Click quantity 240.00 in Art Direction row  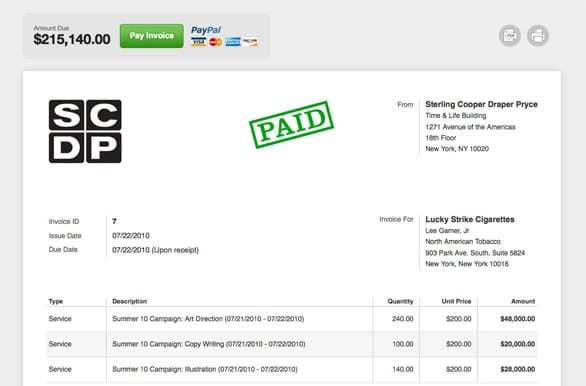(403, 319)
